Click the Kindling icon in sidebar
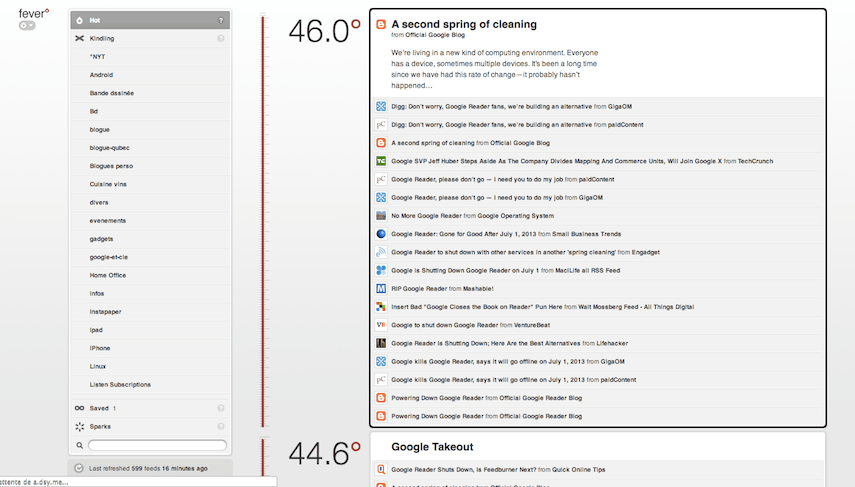 pos(79,38)
